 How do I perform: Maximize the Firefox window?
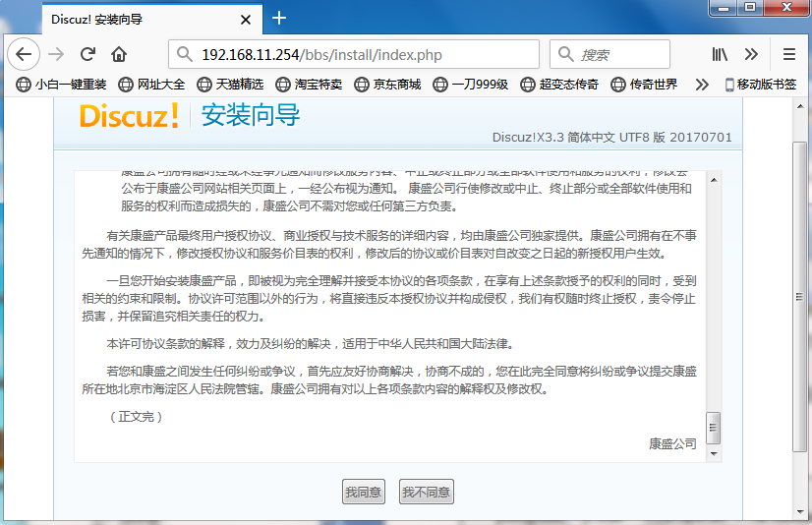tap(749, 8)
